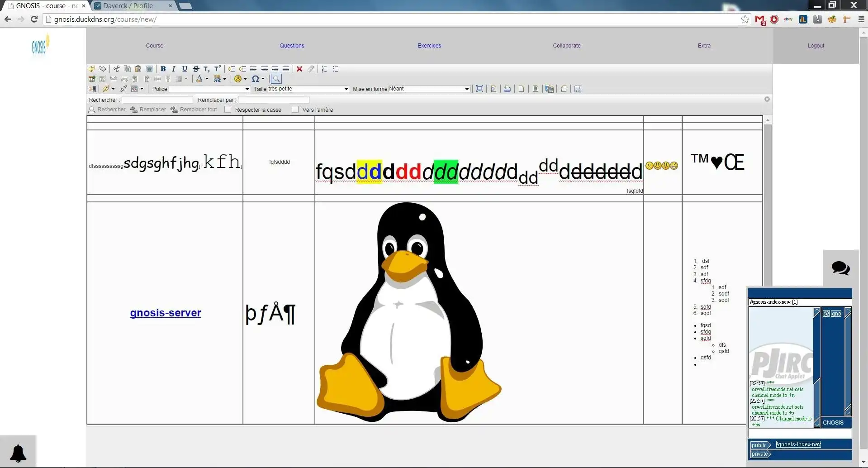Click the Undo arrow in editor toolbar
This screenshot has height=468, width=868.
91,69
